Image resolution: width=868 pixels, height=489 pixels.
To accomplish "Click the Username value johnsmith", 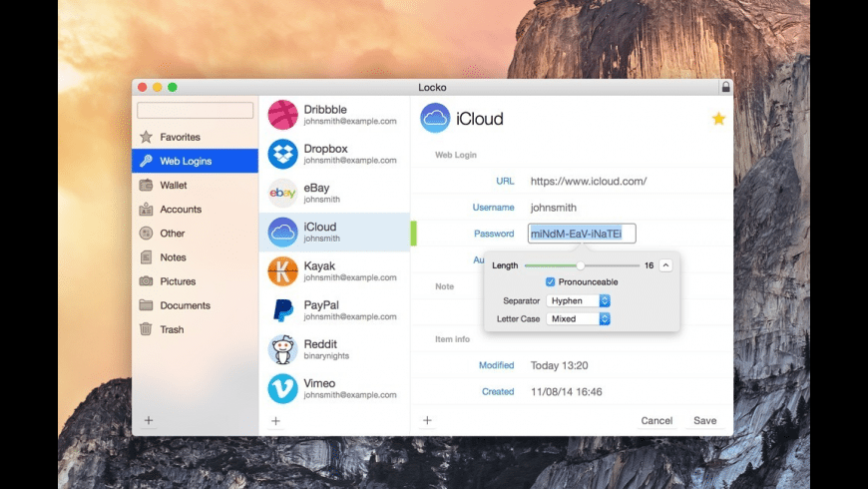I will (554, 208).
